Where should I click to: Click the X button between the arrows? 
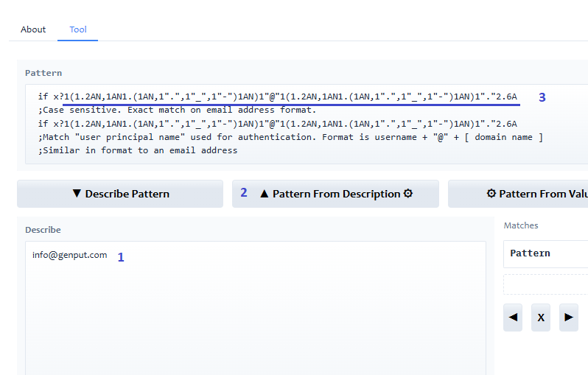pyautogui.click(x=541, y=317)
